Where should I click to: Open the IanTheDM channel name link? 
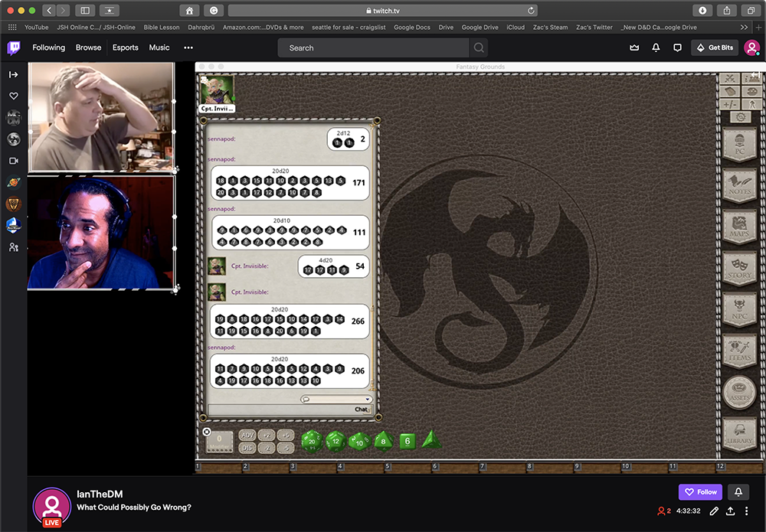(100, 494)
